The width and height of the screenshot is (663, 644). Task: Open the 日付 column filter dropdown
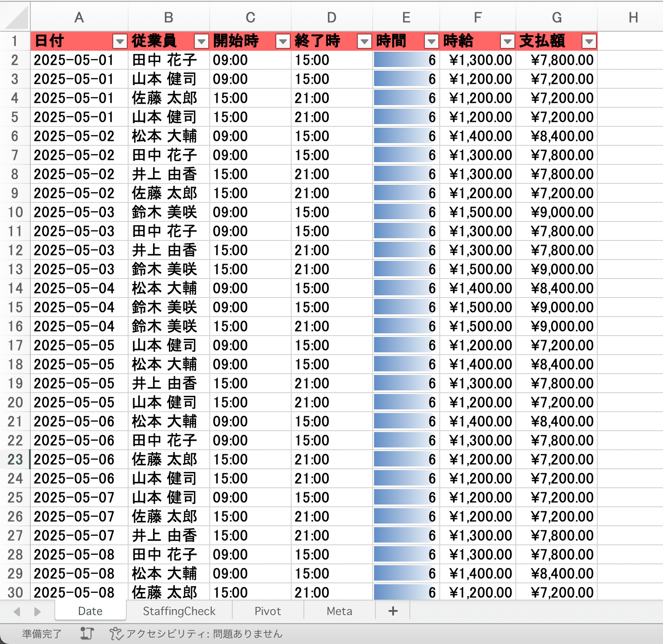click(x=120, y=41)
